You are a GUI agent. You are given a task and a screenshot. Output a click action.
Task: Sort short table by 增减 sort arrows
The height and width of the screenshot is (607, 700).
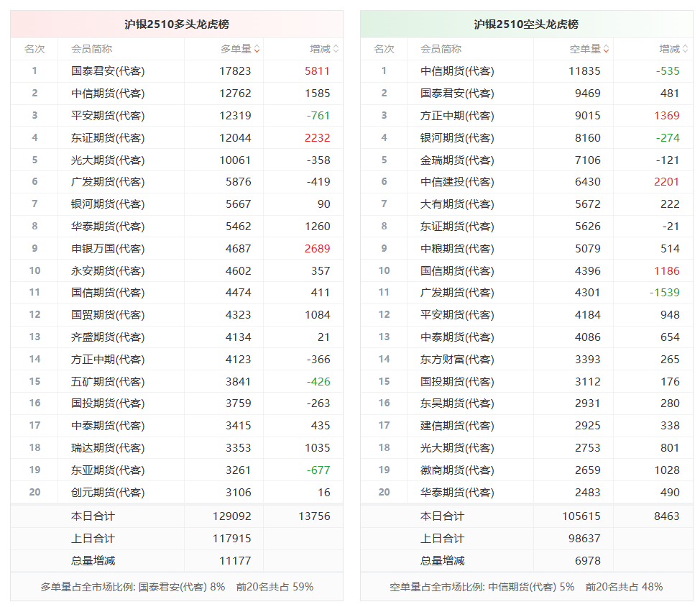tap(686, 49)
